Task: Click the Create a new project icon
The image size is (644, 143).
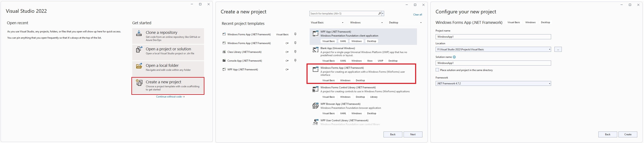Action: pos(139,82)
